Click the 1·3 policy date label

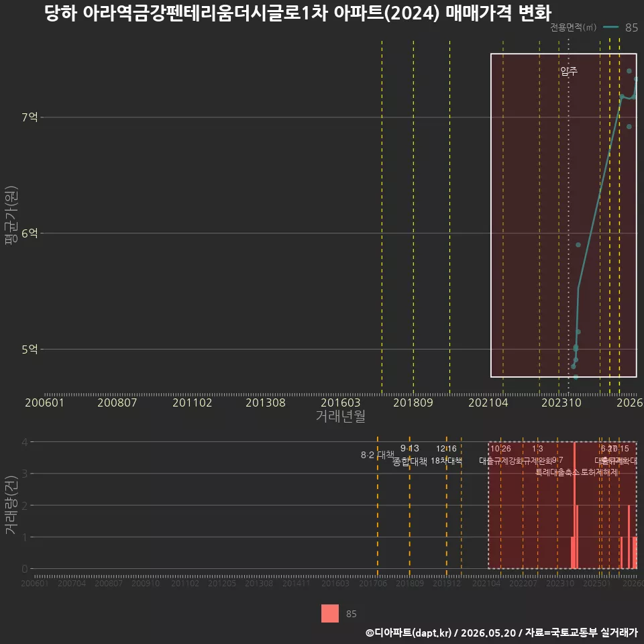tap(537, 449)
